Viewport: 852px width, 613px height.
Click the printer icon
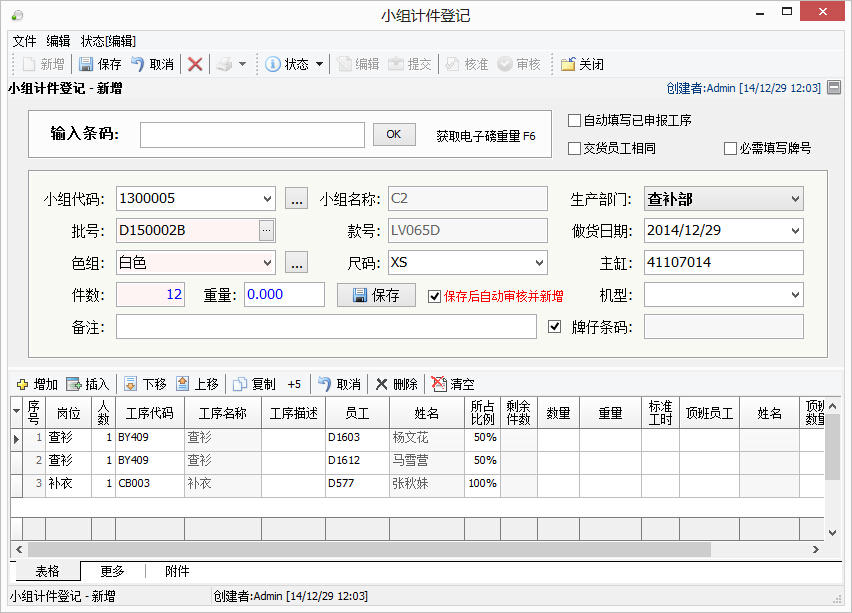click(x=224, y=64)
